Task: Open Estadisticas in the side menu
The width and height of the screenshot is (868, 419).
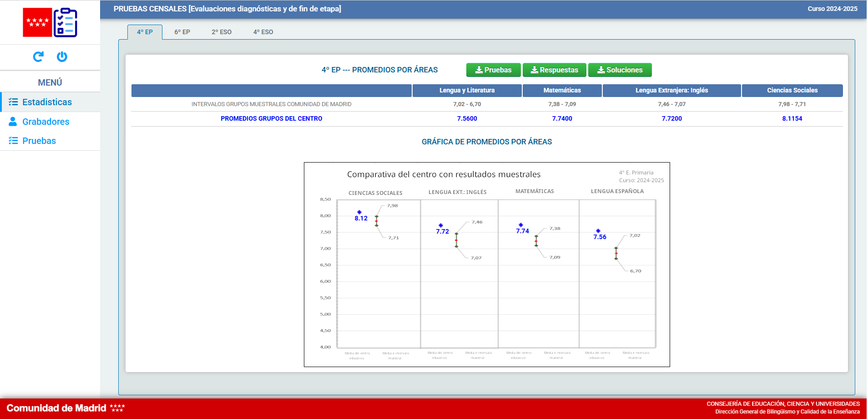Action: click(47, 102)
